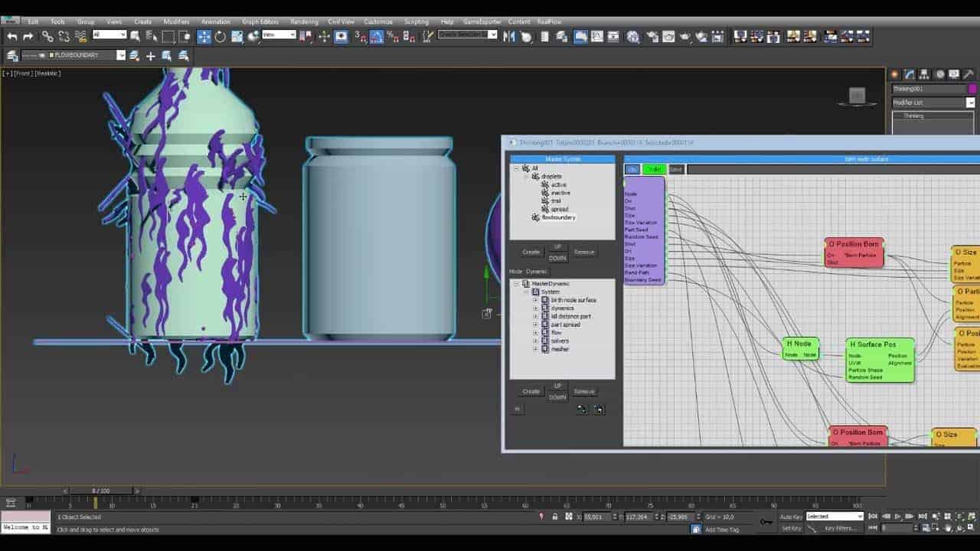Screen dimensions: 980x551
Task: Toggle the green Valid button
Action: (654, 169)
